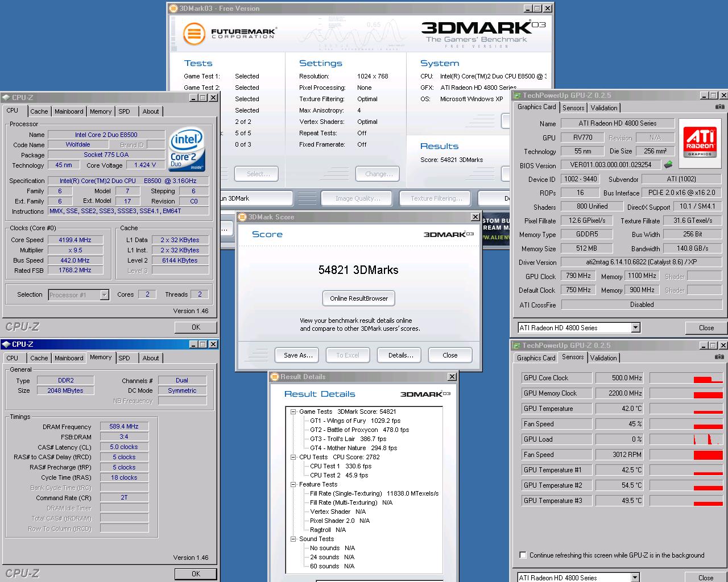Click OK in top CPU-Z window

pyautogui.click(x=196, y=327)
